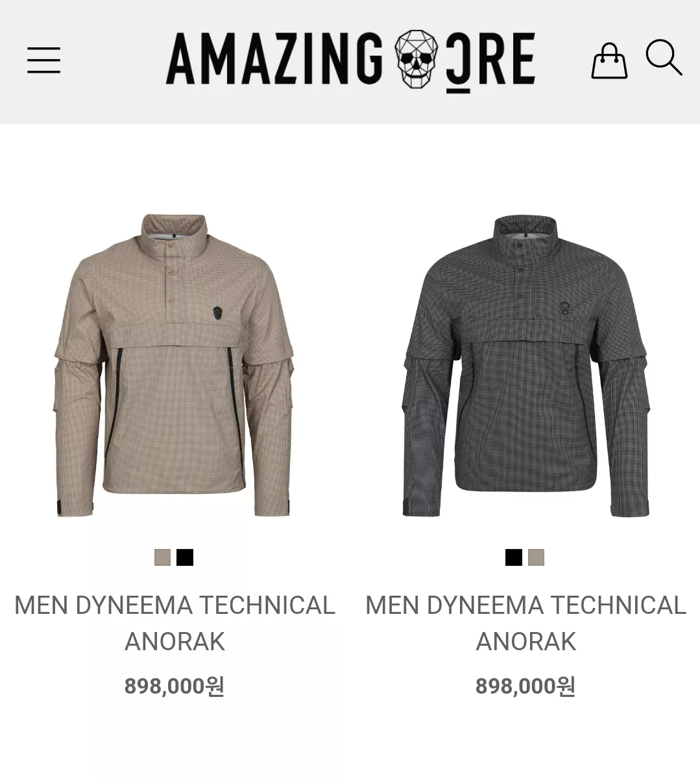The image size is (700, 780).
Task: Select black swatch under left anorak
Action: (185, 557)
